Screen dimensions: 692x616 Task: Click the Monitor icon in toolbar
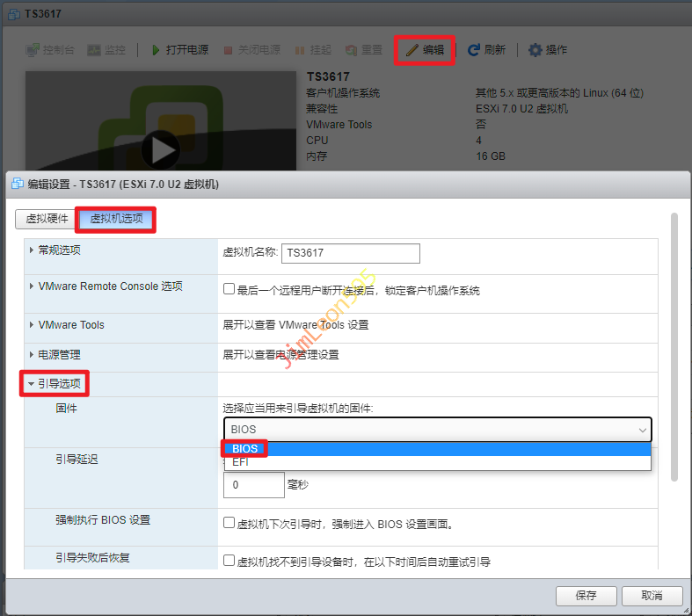(x=94, y=50)
